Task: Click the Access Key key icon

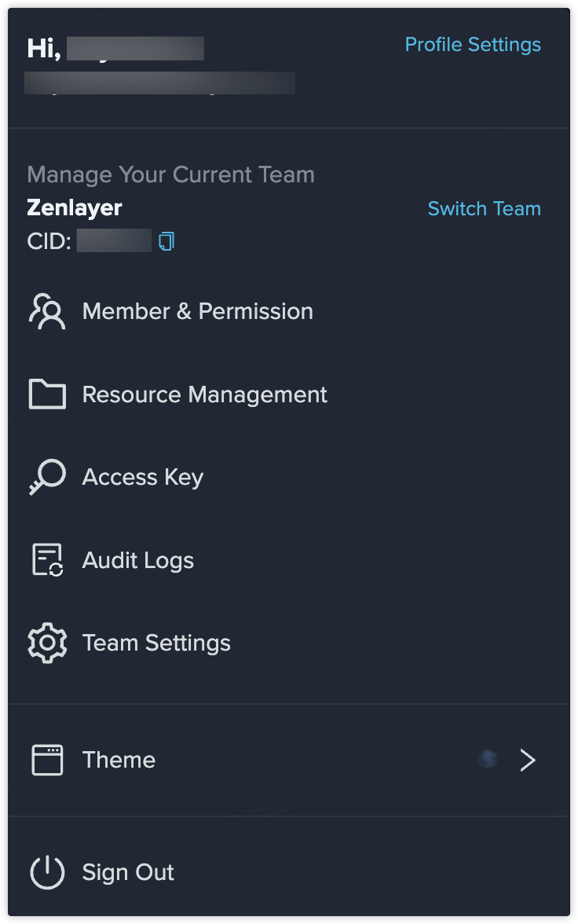Action: click(x=47, y=477)
